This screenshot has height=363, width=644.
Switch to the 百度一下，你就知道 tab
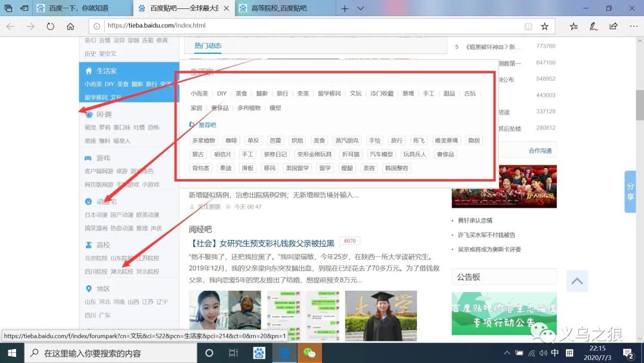[x=79, y=8]
